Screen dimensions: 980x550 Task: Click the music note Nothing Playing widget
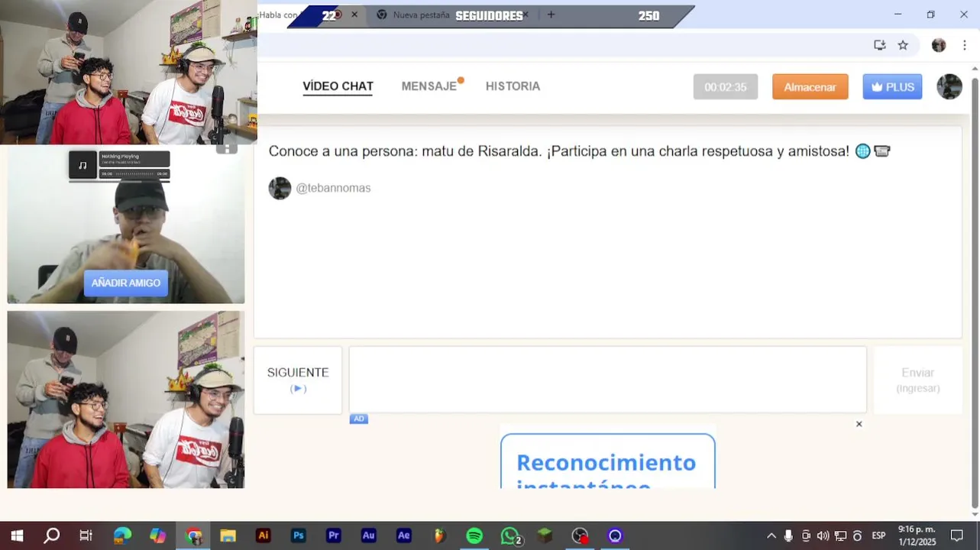(x=119, y=165)
